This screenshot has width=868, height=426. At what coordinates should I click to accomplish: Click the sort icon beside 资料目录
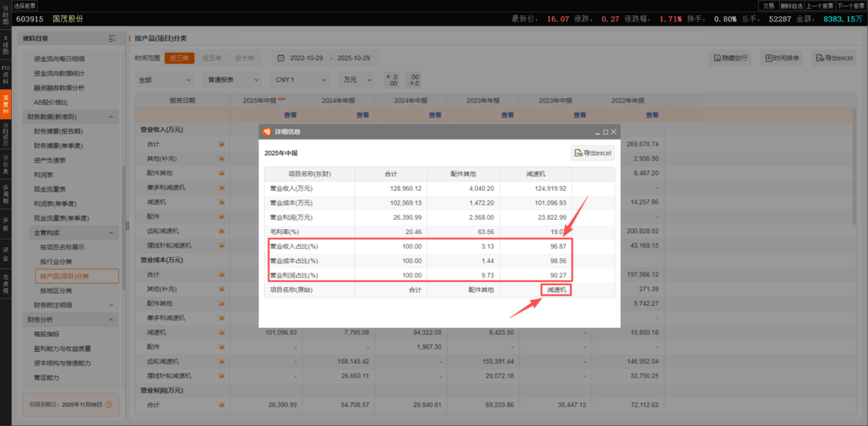click(x=112, y=39)
